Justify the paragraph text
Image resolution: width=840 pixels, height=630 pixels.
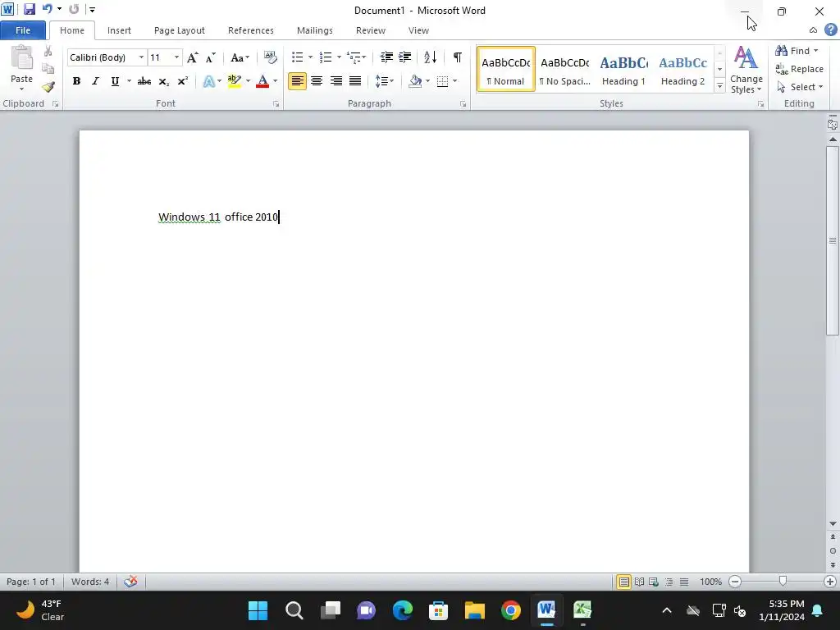coord(355,81)
